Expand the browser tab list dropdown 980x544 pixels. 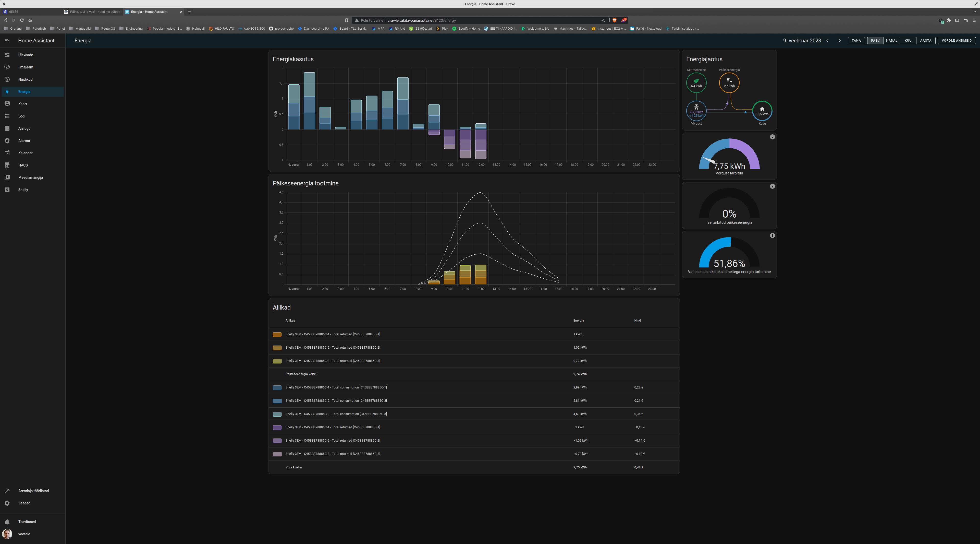[x=975, y=12]
